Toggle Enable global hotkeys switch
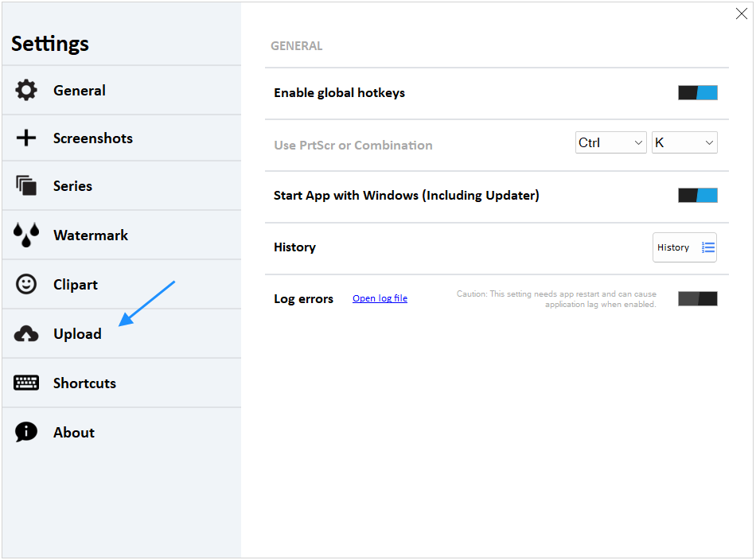Image resolution: width=756 pixels, height=560 pixels. pyautogui.click(x=698, y=92)
